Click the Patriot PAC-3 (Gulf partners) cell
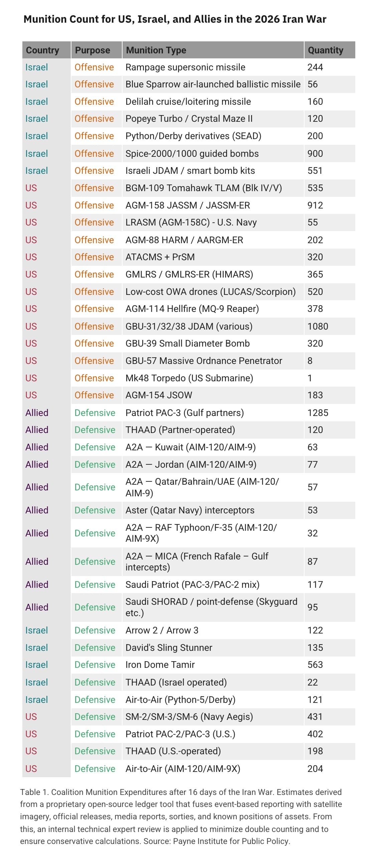 [184, 413]
